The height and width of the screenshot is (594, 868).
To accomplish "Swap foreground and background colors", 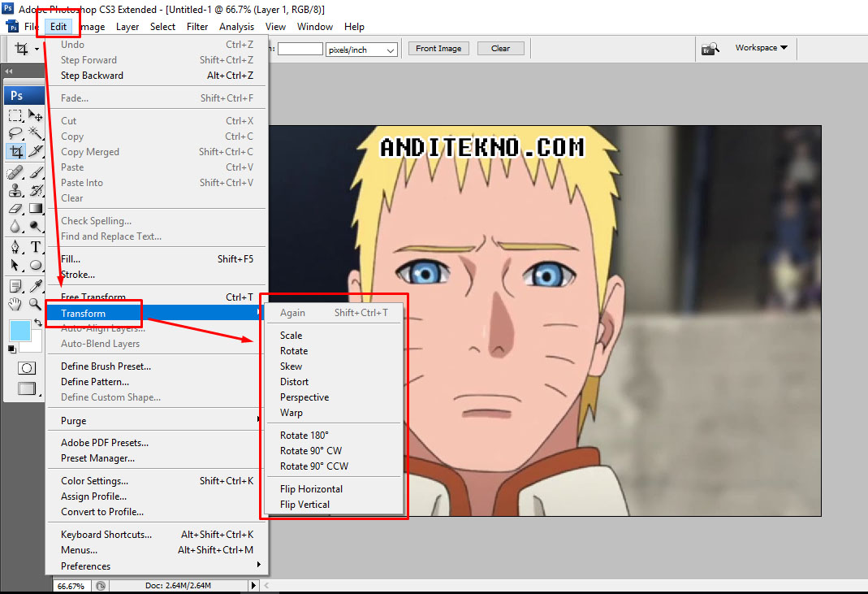I will (x=37, y=323).
